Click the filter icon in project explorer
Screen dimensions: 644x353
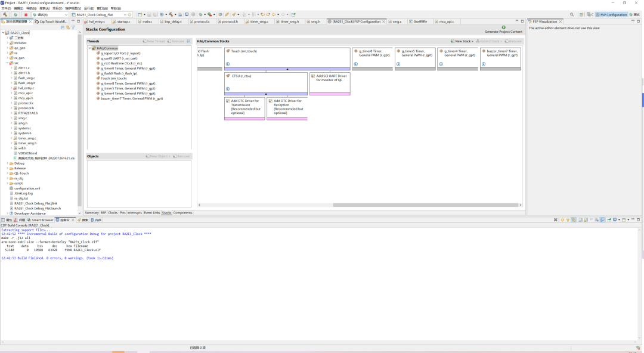pos(73,27)
